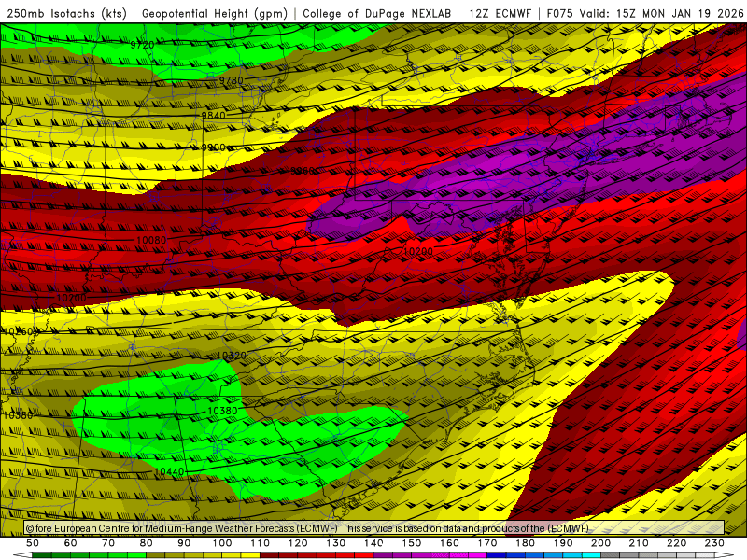Click the 9720 height contour label

coord(142,45)
